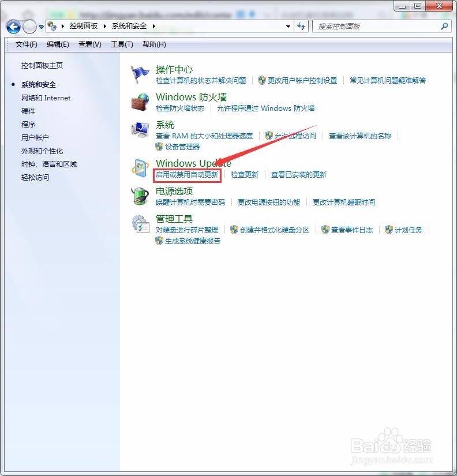
Task: Click 唤醒计算机时需要密码 link
Action: point(190,202)
